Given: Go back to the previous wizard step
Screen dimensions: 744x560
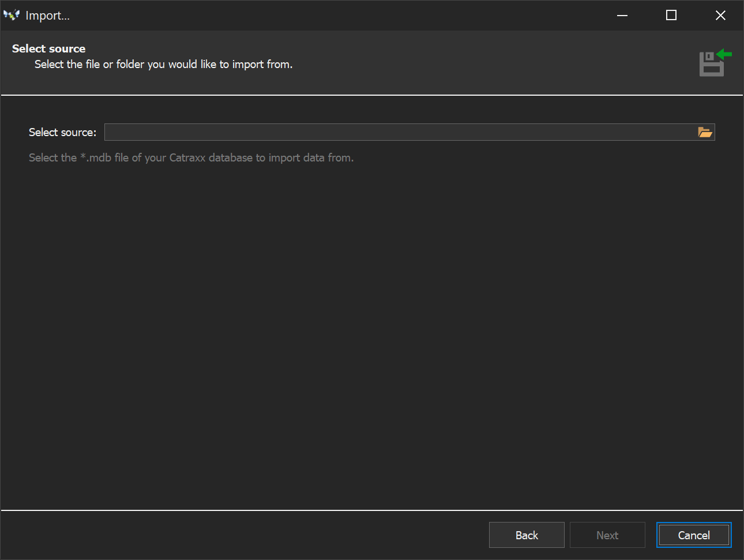Looking at the screenshot, I should click(526, 535).
